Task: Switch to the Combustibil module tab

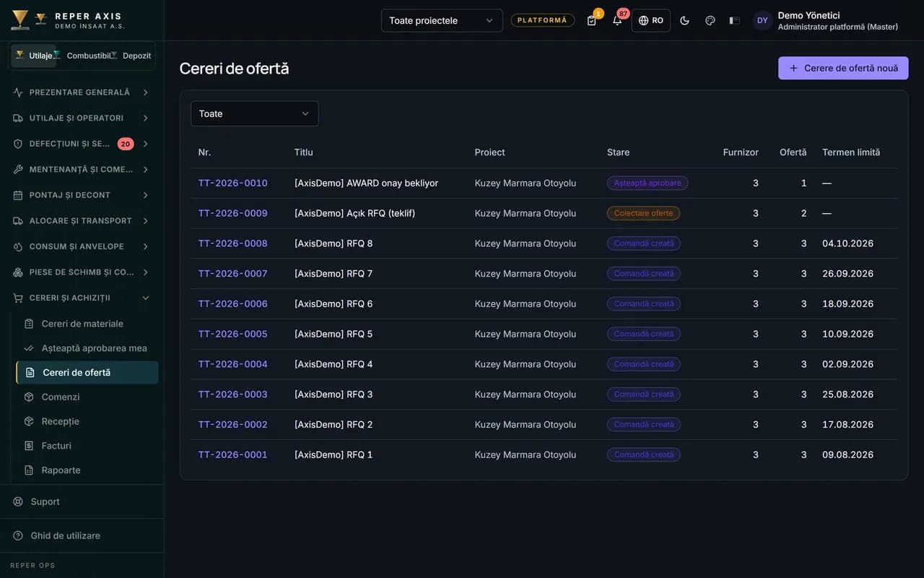Action: (84, 56)
